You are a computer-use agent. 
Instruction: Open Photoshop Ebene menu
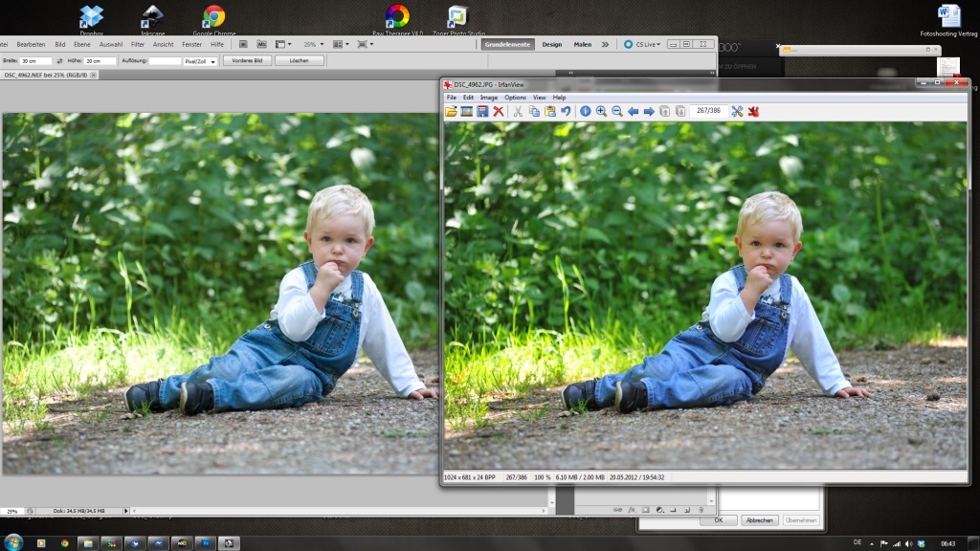[x=82, y=44]
